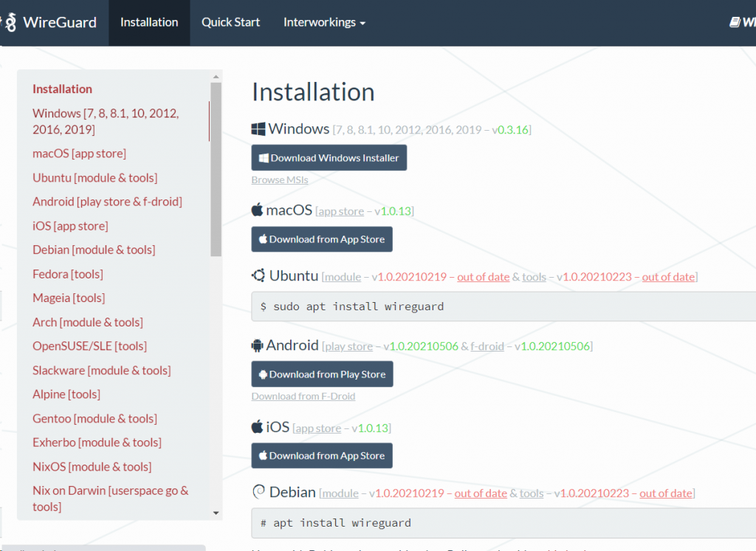Click Debian module out of date link
This screenshot has height=551, width=756.
pyautogui.click(x=481, y=493)
